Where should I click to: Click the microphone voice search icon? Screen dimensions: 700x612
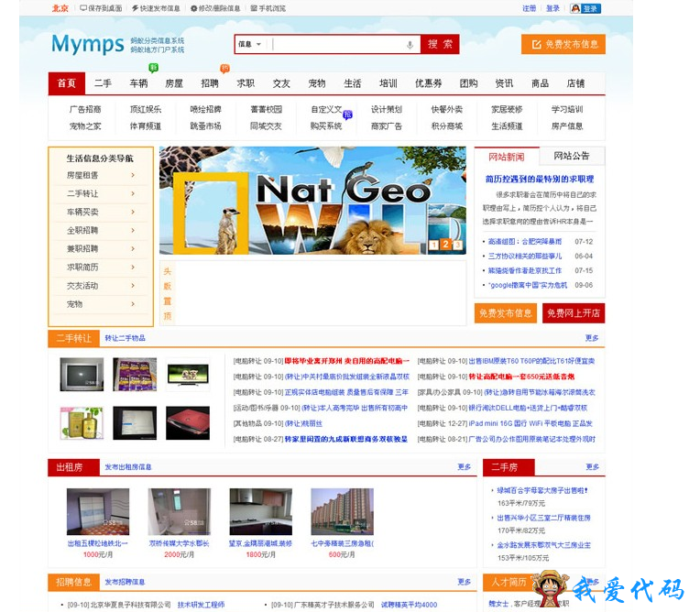[x=410, y=45]
